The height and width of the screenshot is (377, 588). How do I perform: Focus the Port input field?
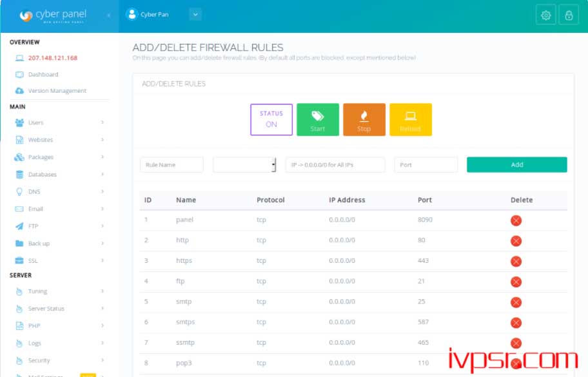pos(426,165)
